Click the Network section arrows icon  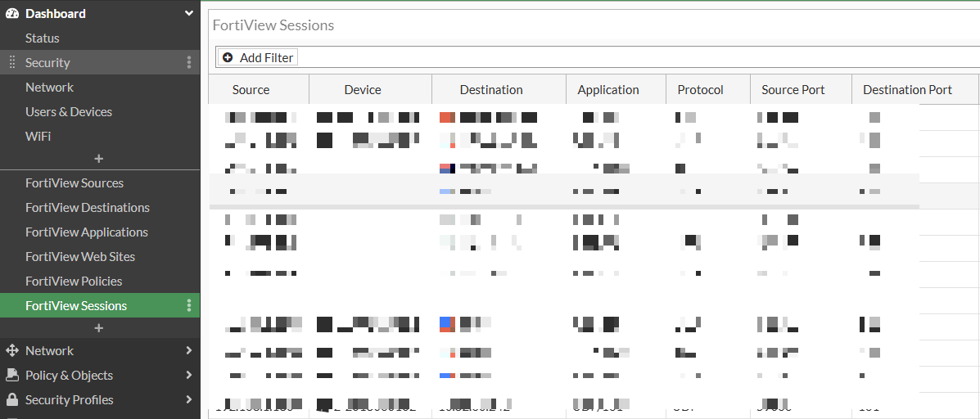(x=12, y=350)
